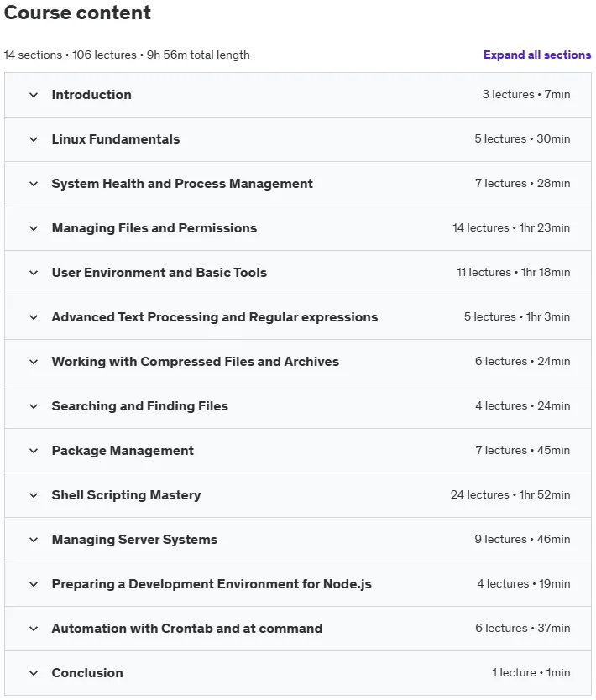596x700 pixels.
Task: Open chevron next to Managing Files and Permissions
Action: (x=34, y=228)
